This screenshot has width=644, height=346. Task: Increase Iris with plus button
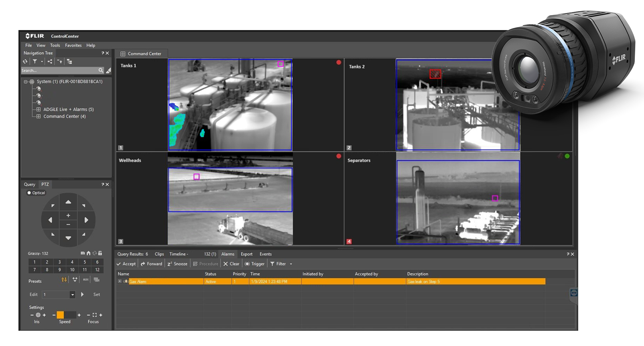[x=44, y=315]
